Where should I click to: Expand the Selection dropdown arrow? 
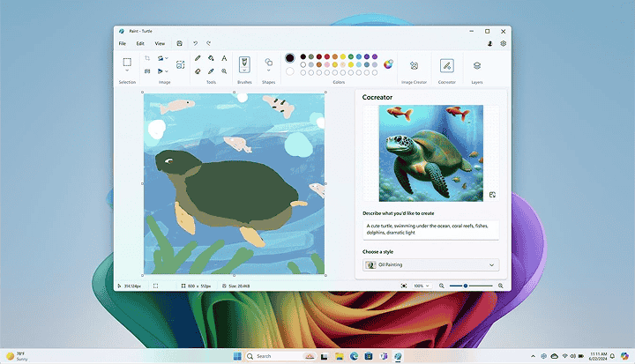[x=127, y=71]
